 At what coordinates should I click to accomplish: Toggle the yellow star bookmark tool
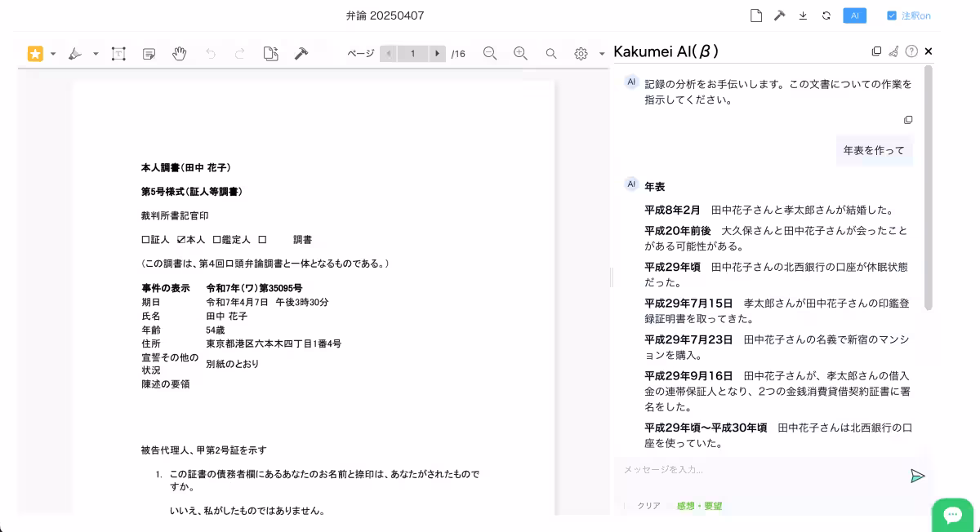(35, 53)
